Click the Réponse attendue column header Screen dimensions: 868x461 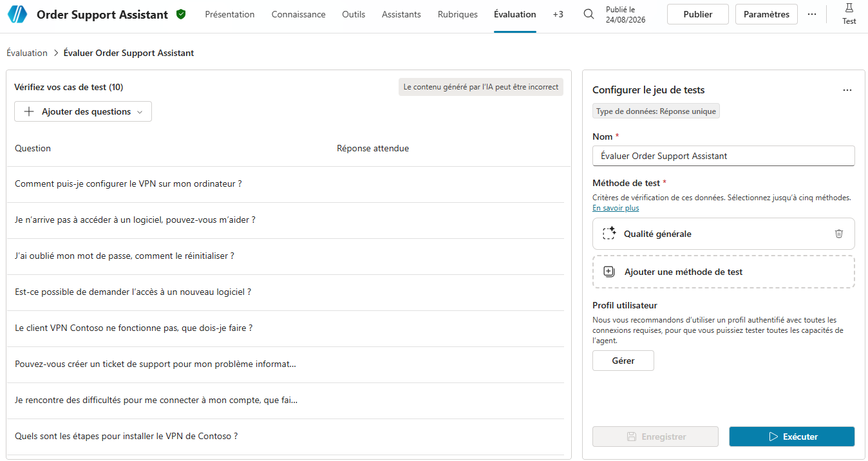[x=373, y=148]
